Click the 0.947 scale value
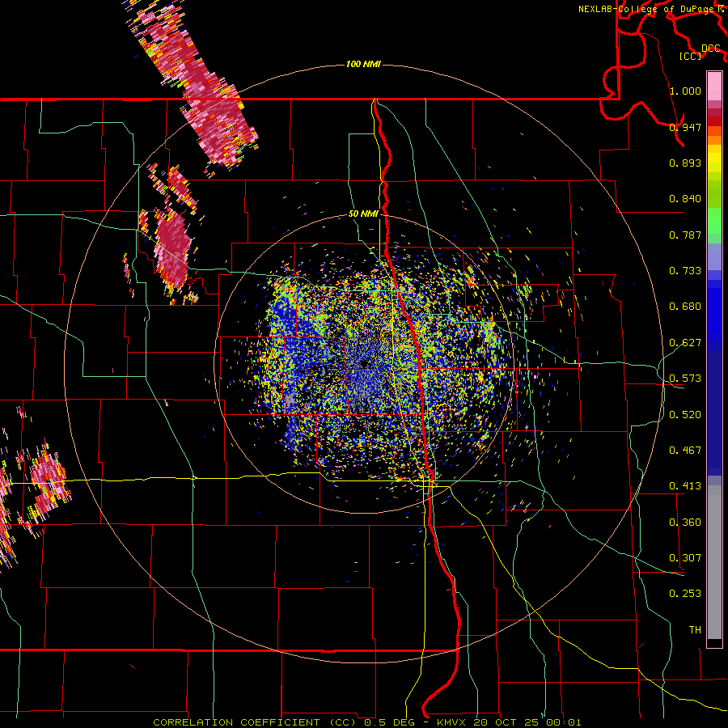The image size is (728, 728). click(685, 127)
